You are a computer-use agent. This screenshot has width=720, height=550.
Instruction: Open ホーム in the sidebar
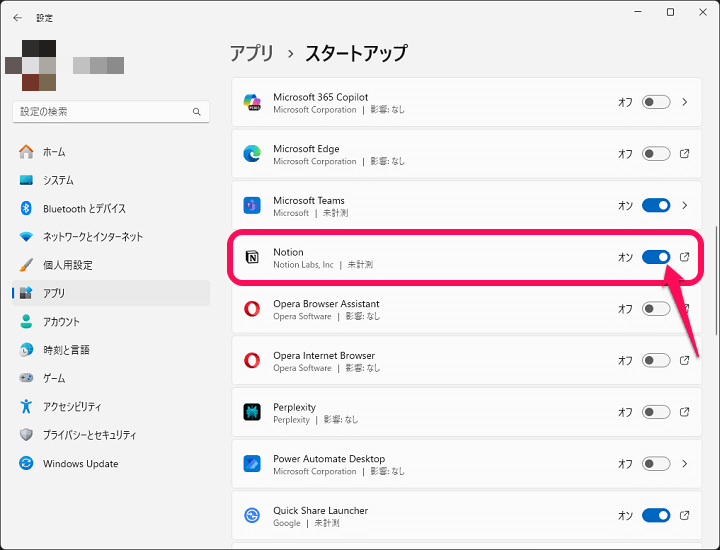[111, 152]
